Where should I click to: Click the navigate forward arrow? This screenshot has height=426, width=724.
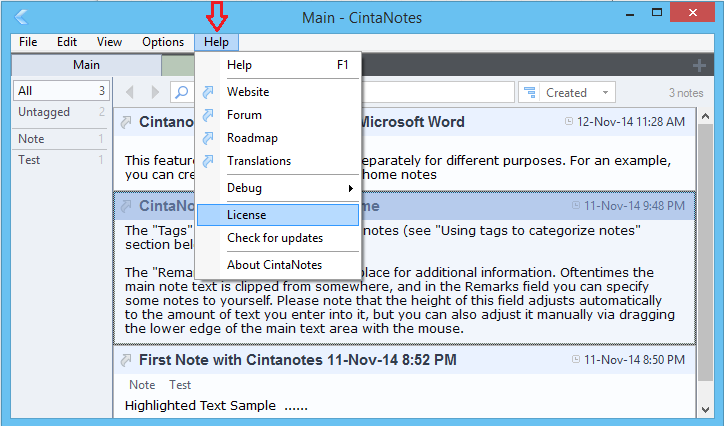click(x=155, y=92)
